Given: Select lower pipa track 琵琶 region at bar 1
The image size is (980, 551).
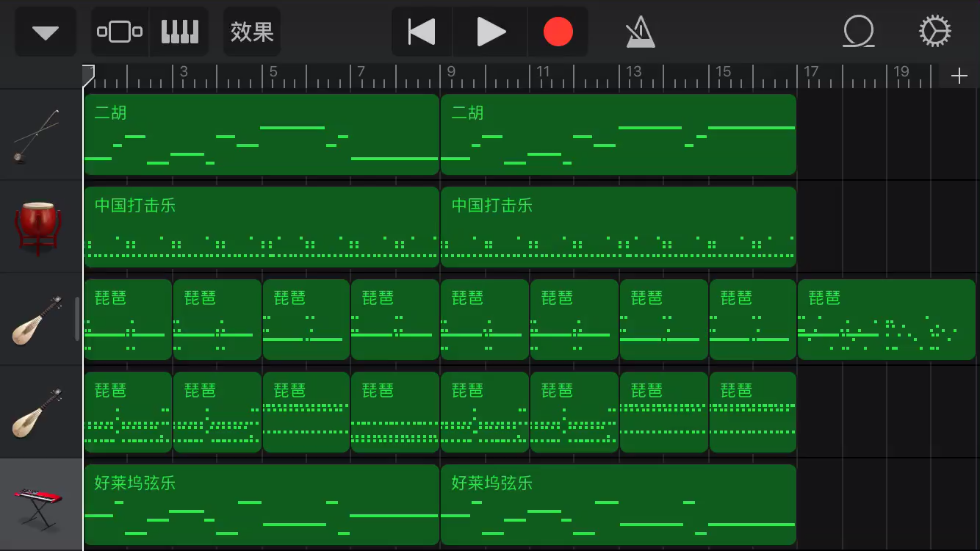Looking at the screenshot, I should point(128,412).
